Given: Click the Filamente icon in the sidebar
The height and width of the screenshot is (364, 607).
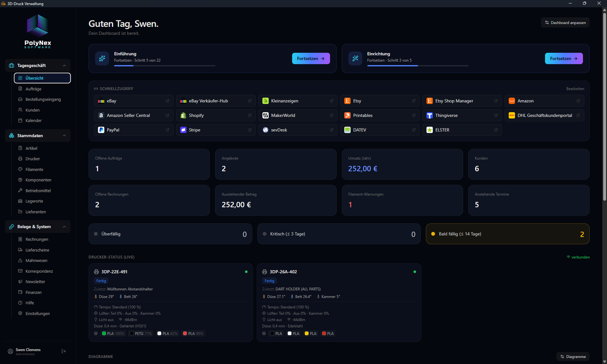Looking at the screenshot, I should 20,169.
